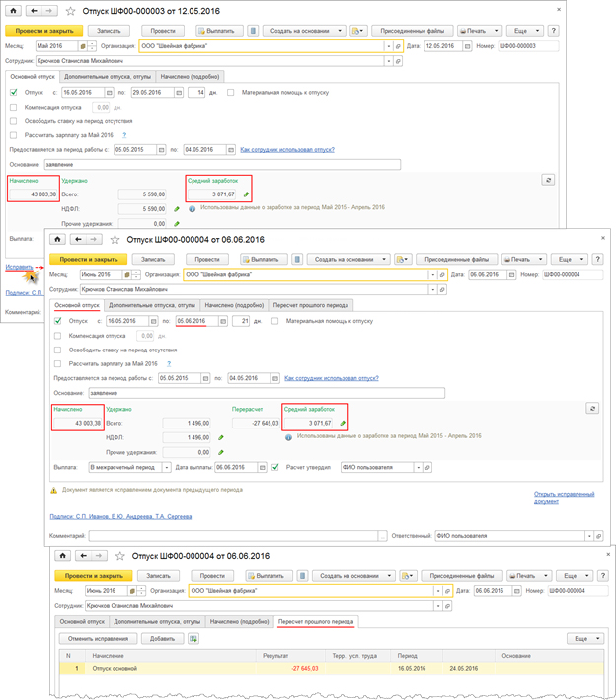Expand Печать dropdown in bottom document window

coord(527,576)
